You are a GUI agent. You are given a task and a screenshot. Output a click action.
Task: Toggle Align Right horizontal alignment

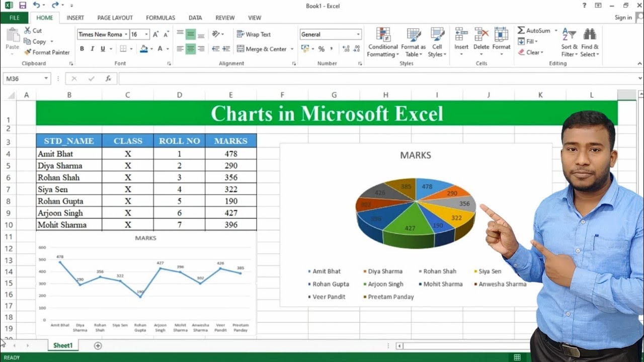201,49
